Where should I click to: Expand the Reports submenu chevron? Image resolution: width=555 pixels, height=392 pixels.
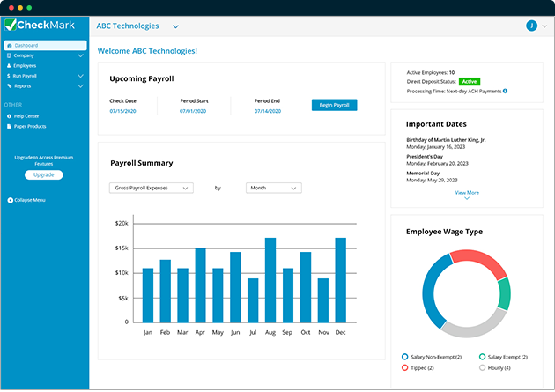click(x=80, y=86)
